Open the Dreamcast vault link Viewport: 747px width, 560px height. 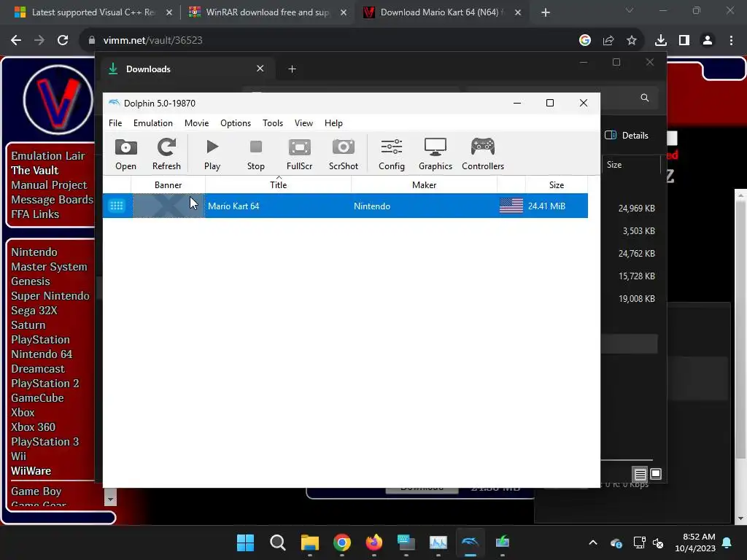tap(38, 369)
